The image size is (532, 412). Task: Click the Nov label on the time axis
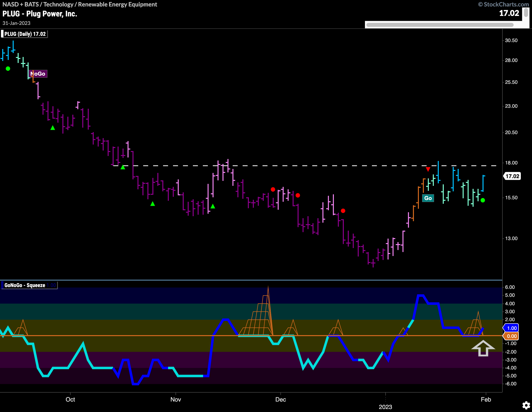176,399
